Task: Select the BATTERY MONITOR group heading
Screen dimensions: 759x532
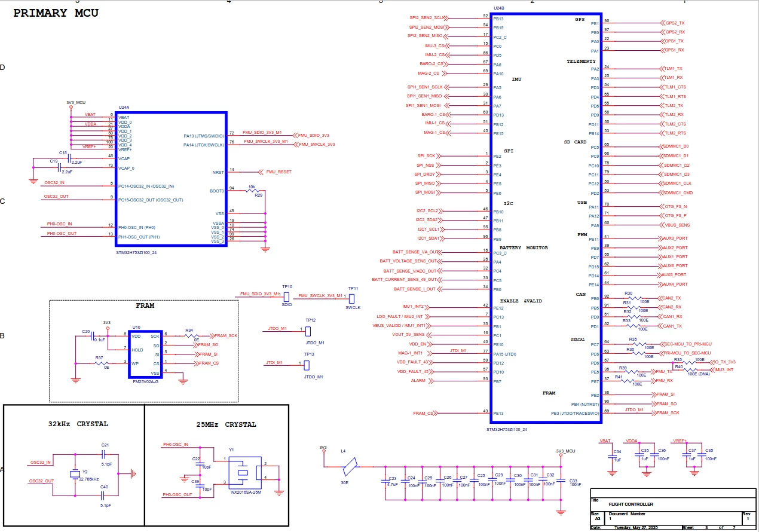Action: 524,247
